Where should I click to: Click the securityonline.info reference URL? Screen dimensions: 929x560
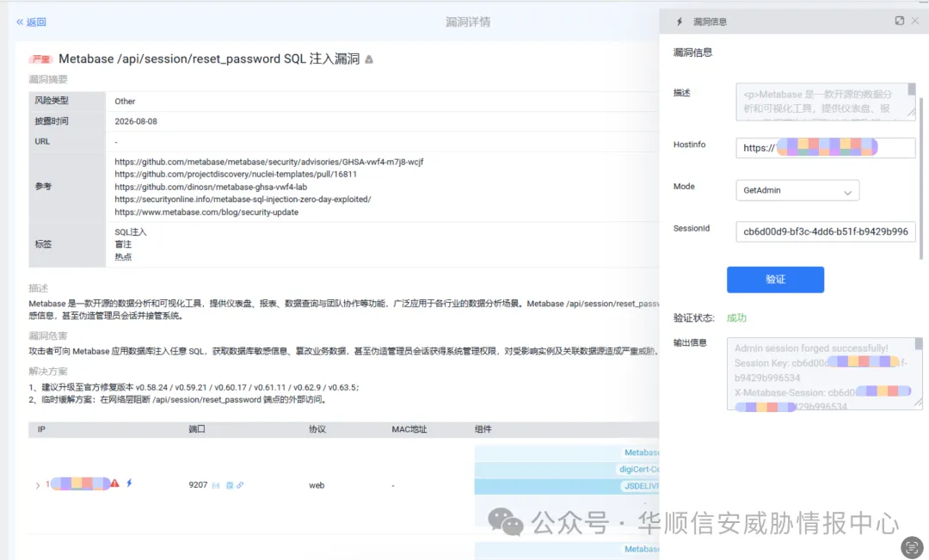pyautogui.click(x=243, y=199)
